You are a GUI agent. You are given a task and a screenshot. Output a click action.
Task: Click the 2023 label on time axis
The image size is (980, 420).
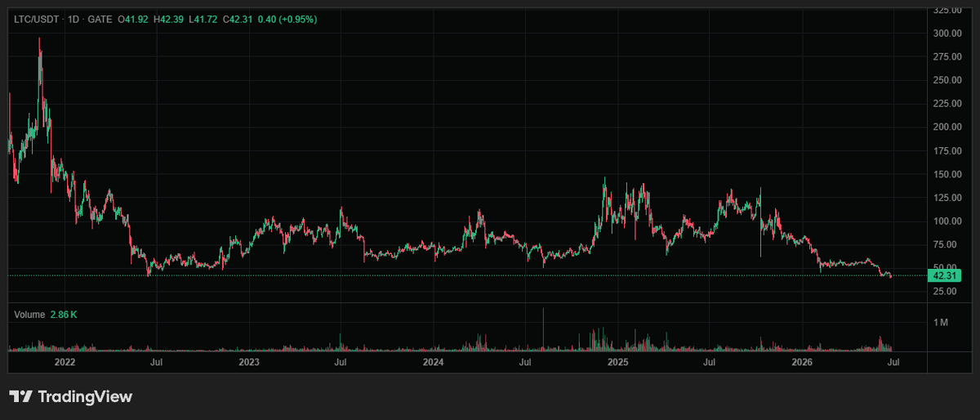point(249,362)
